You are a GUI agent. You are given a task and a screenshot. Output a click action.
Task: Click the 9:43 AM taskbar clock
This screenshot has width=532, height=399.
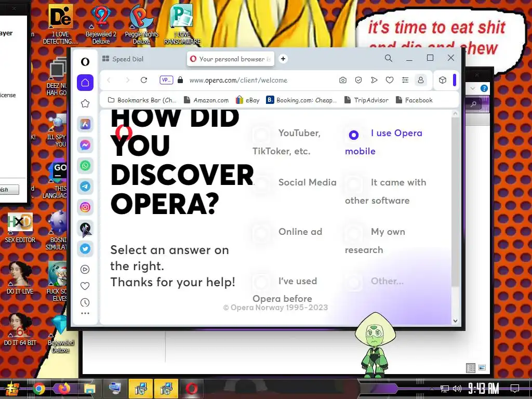pyautogui.click(x=483, y=388)
